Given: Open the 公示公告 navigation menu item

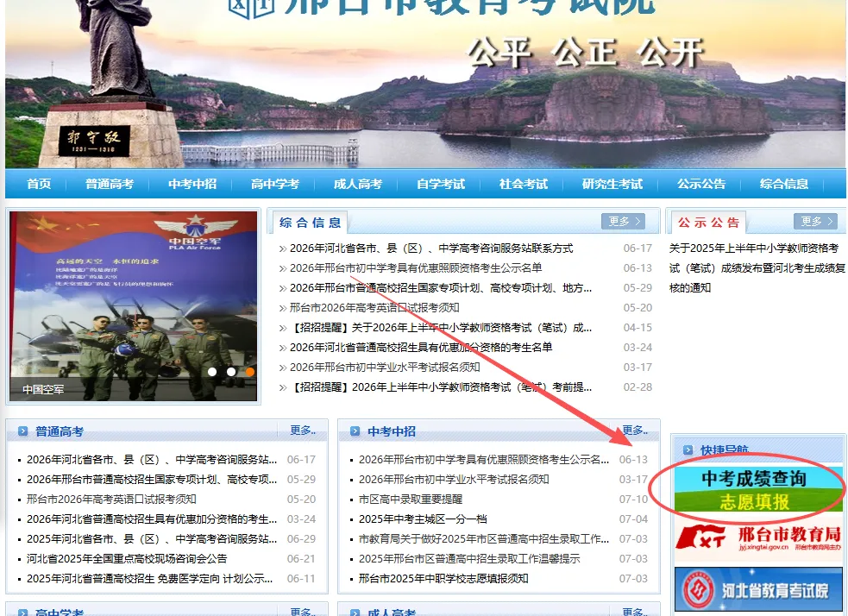Looking at the screenshot, I should point(701,184).
